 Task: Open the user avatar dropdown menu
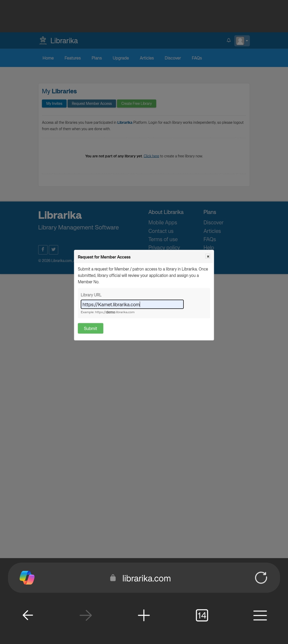[242, 41]
